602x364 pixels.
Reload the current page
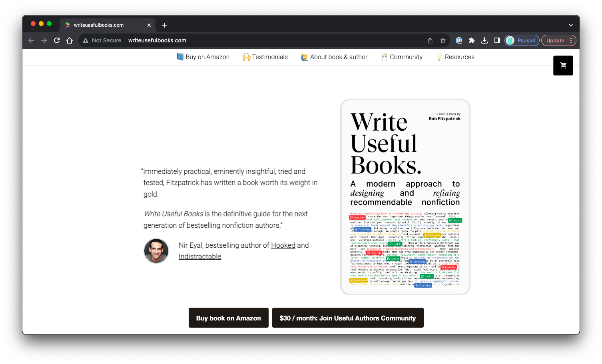click(57, 40)
